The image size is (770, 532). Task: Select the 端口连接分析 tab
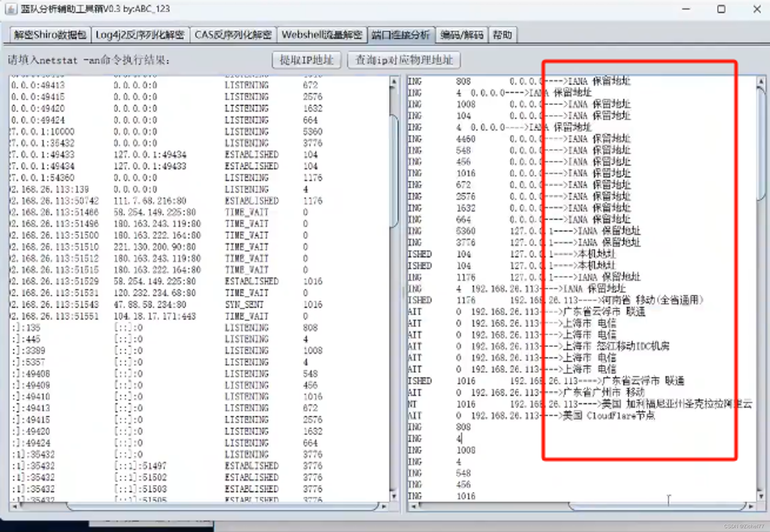[401, 35]
